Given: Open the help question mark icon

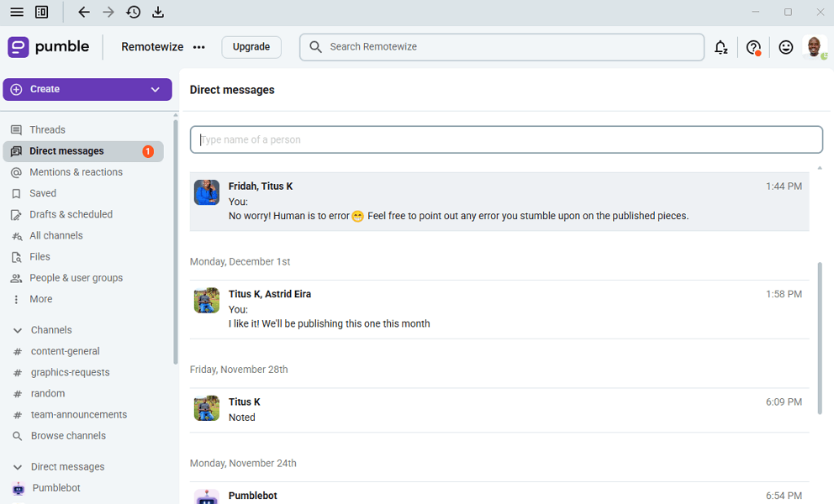Looking at the screenshot, I should pos(753,48).
